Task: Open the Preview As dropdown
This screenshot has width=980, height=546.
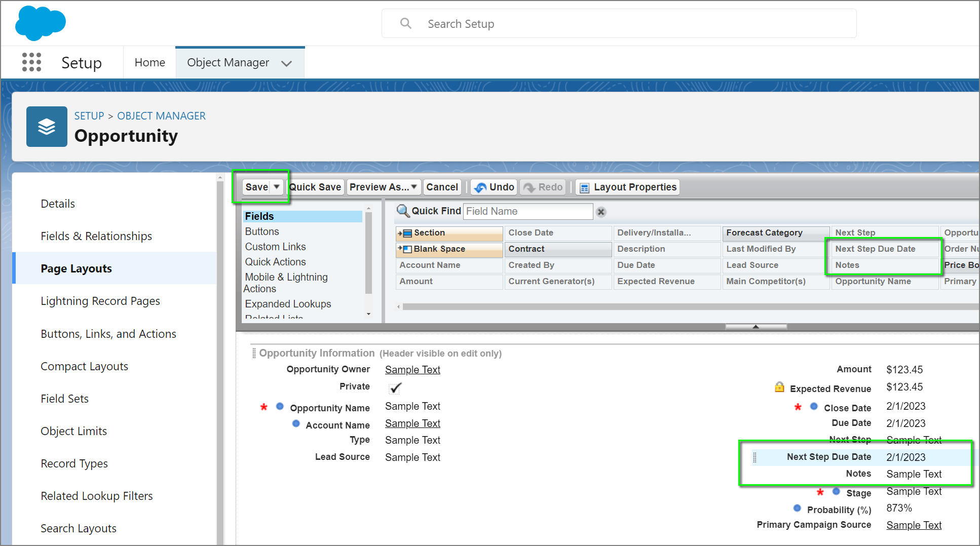Action: pos(414,187)
